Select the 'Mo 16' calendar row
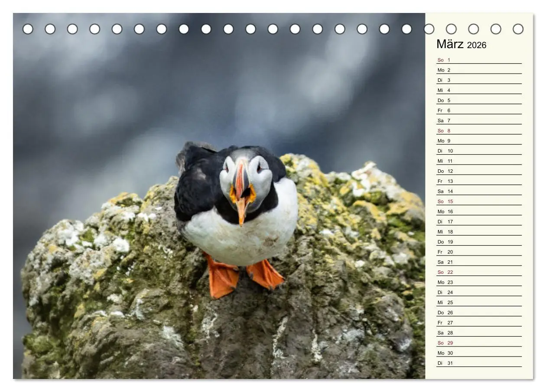 tap(479, 211)
